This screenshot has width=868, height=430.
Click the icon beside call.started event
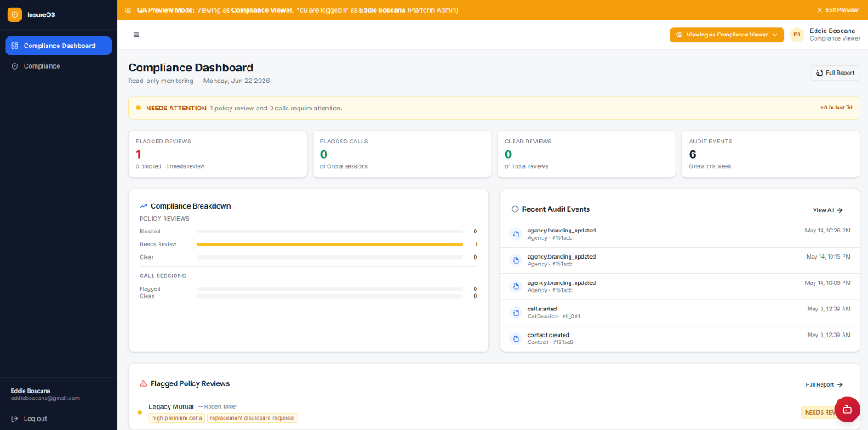click(515, 312)
